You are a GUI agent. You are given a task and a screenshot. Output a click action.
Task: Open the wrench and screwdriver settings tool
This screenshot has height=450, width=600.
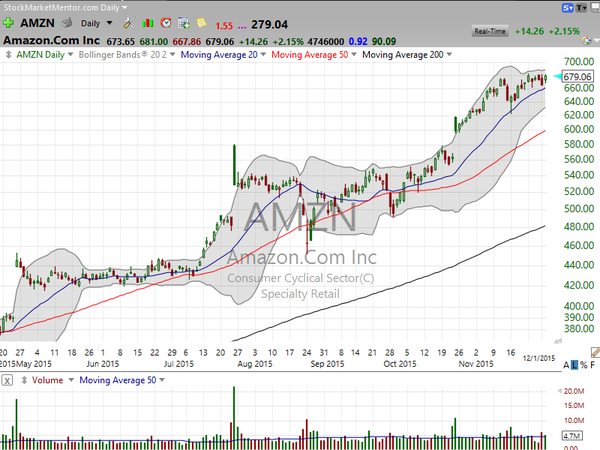tap(129, 23)
